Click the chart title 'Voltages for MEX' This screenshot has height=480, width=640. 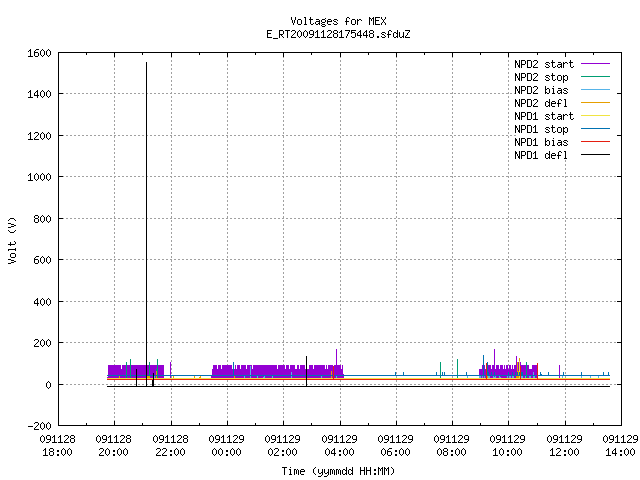click(338, 21)
